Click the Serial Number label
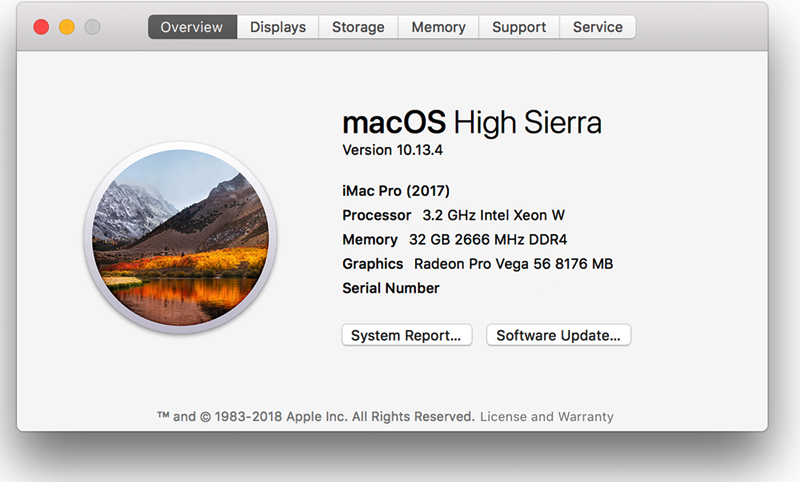This screenshot has height=482, width=800. point(391,288)
